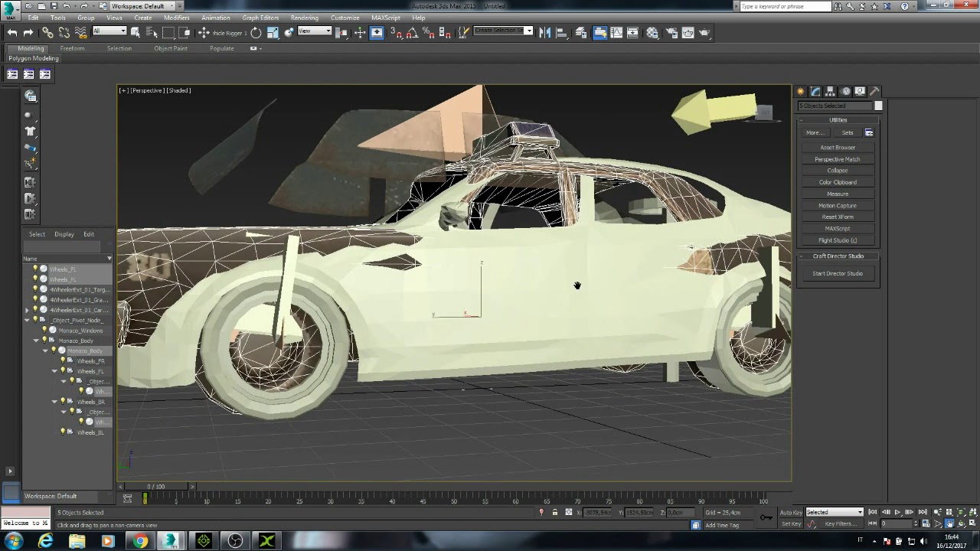The image size is (980, 551).
Task: Activate the Select and Rotate tool
Action: click(x=256, y=32)
